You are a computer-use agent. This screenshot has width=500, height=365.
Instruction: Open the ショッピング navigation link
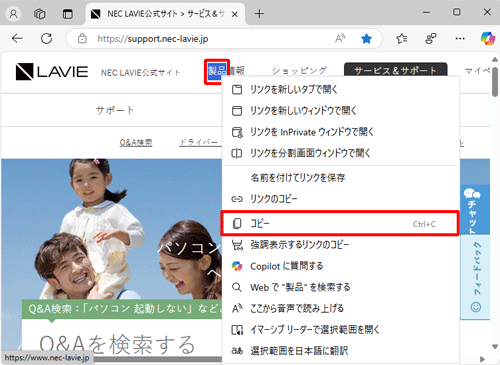[299, 71]
